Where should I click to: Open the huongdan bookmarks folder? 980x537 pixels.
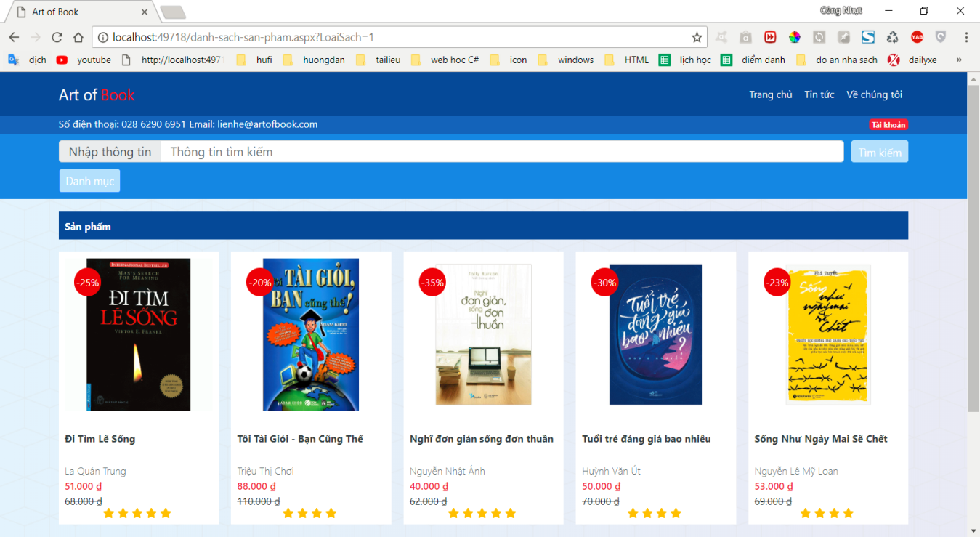[x=315, y=60]
